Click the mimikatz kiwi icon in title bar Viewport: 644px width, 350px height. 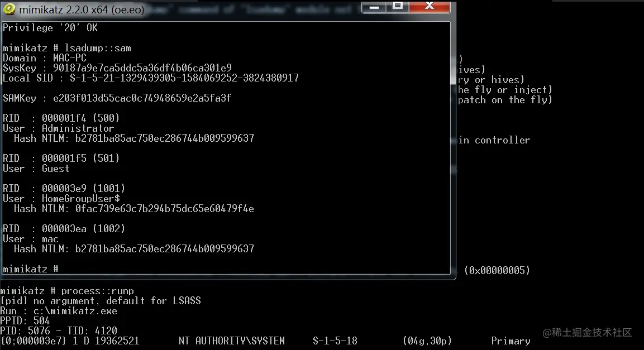(9, 9)
